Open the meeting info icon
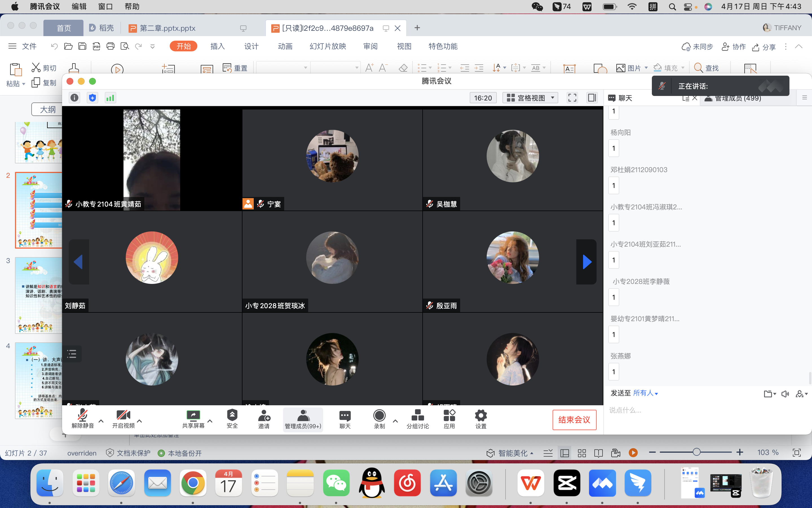Screen dimensions: 812x508 click(x=74, y=98)
